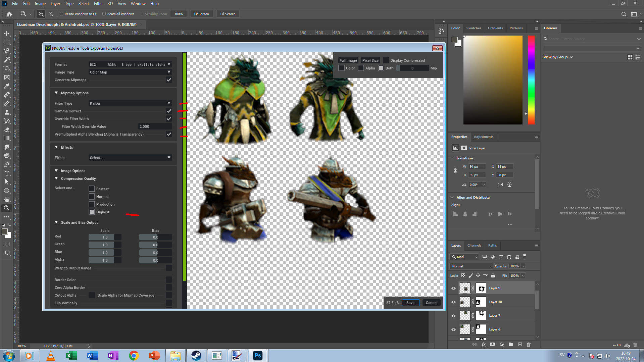Open the Filter Type Kaiser dropdown
The image size is (644, 362).
[x=130, y=103]
